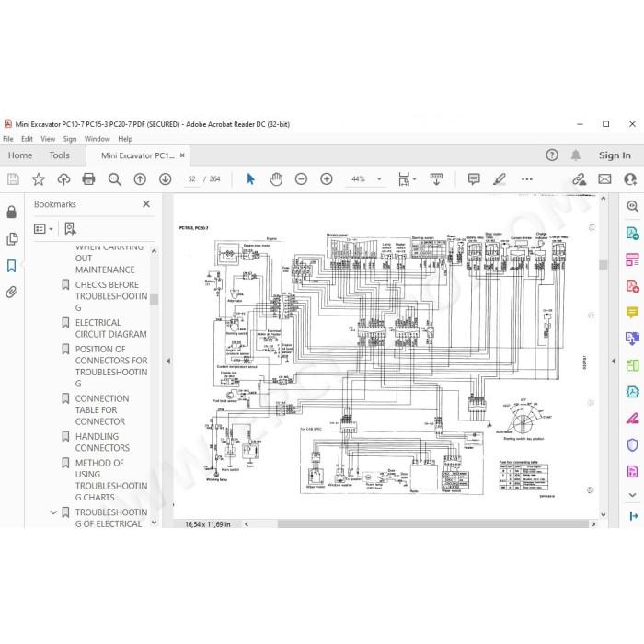Open the share with others icon
This screenshot has width=644, height=644.
[630, 179]
